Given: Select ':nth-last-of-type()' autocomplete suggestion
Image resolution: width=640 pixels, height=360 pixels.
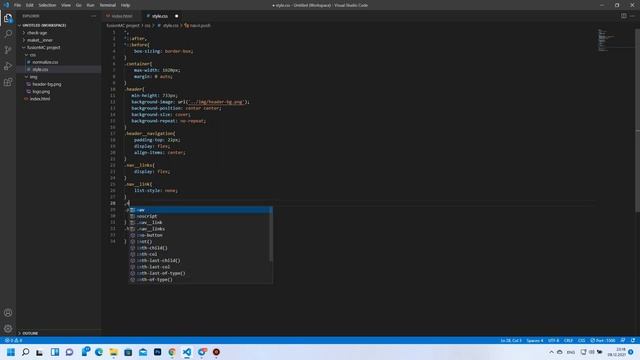Looking at the screenshot, I should click(200, 273).
